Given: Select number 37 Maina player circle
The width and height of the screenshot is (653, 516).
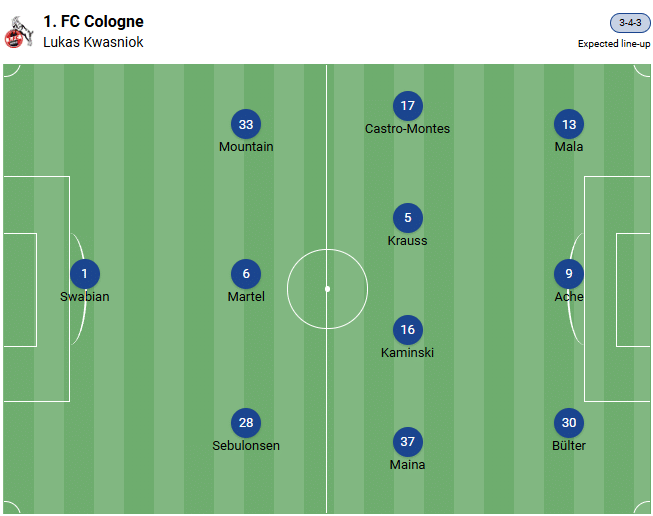Looking at the screenshot, I should [407, 442].
